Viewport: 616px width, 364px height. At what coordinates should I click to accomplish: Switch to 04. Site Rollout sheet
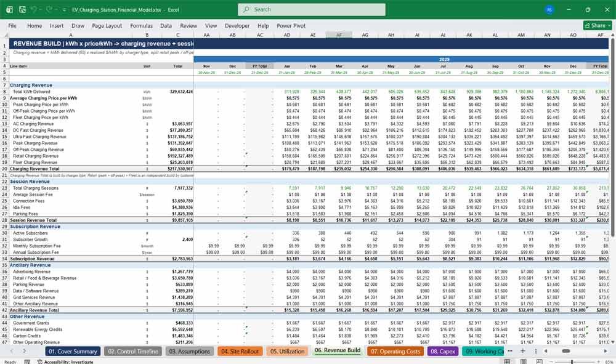[240, 352]
